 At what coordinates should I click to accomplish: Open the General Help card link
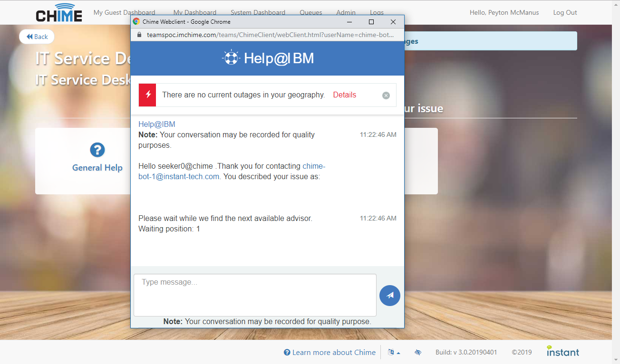click(97, 167)
